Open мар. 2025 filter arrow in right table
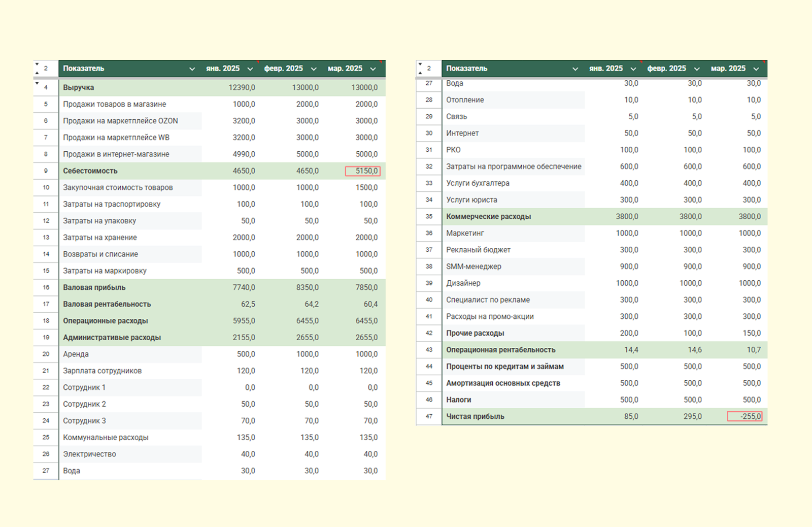This screenshot has width=812, height=527. pyautogui.click(x=756, y=69)
